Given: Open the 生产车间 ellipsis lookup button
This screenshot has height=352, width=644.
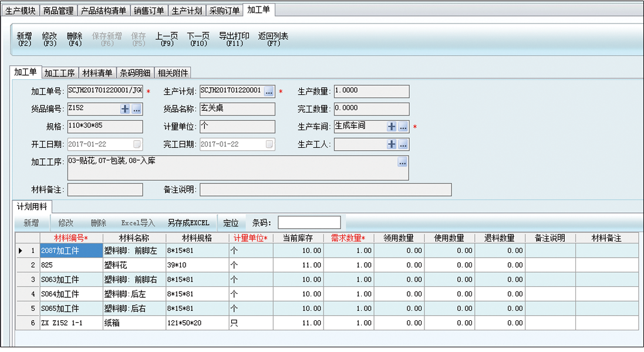Looking at the screenshot, I should (403, 127).
